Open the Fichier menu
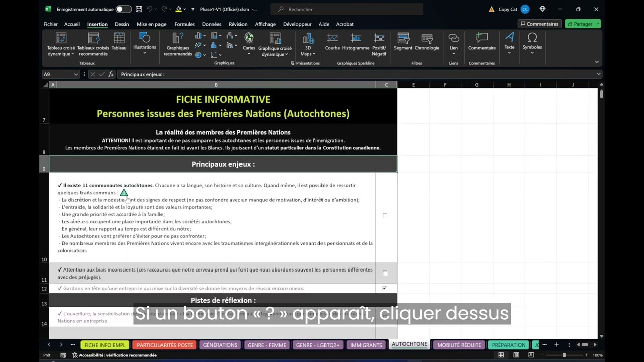The height and width of the screenshot is (362, 644). (x=51, y=24)
